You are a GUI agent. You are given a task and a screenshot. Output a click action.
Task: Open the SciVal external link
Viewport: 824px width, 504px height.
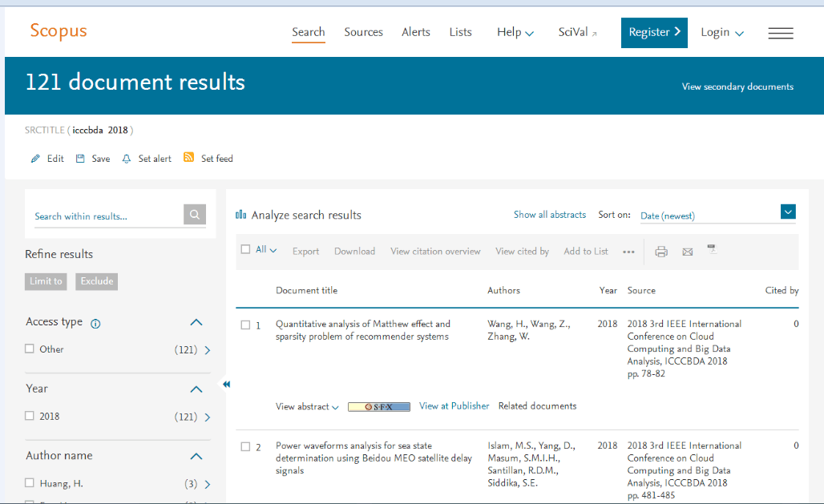pyautogui.click(x=578, y=33)
